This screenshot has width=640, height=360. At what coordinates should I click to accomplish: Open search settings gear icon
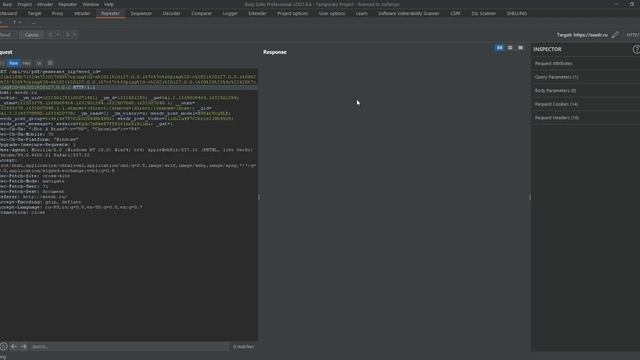point(3,347)
